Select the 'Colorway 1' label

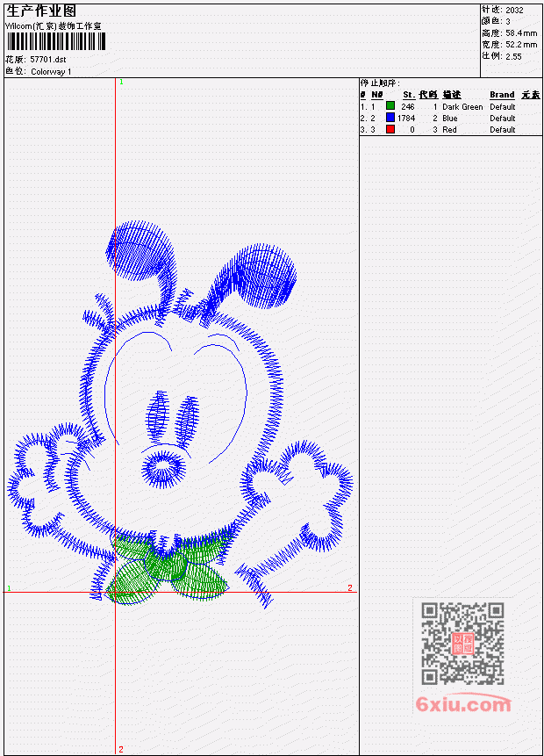tap(51, 72)
